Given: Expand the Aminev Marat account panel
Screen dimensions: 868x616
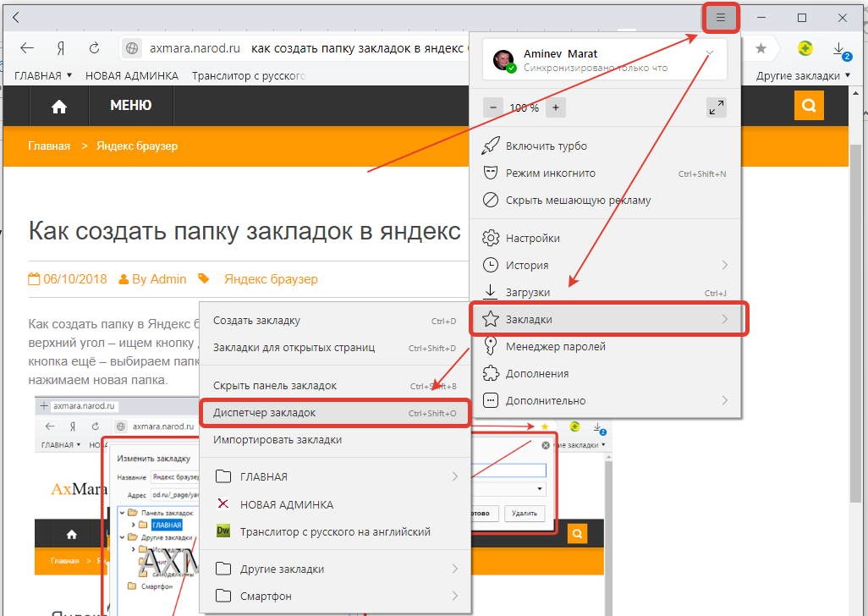Looking at the screenshot, I should [710, 53].
